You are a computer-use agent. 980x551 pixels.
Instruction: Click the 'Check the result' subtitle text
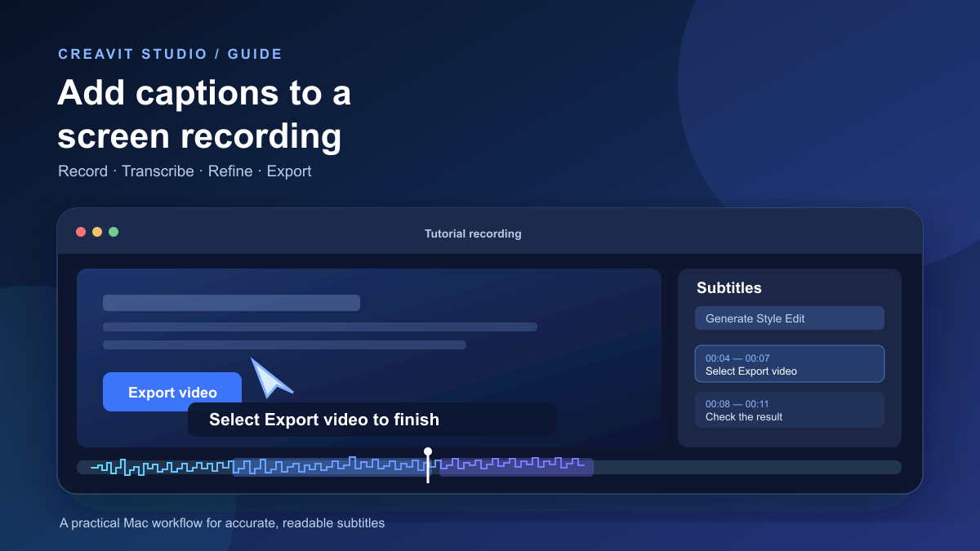(744, 416)
